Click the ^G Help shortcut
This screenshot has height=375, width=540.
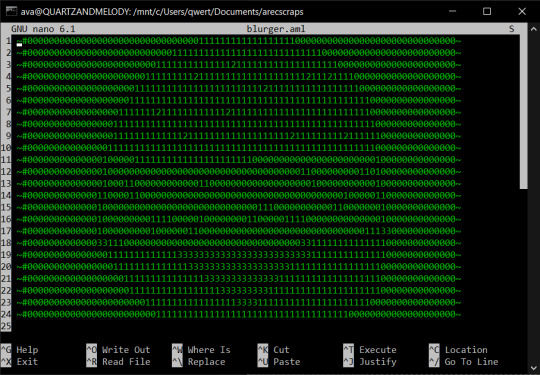point(20,350)
